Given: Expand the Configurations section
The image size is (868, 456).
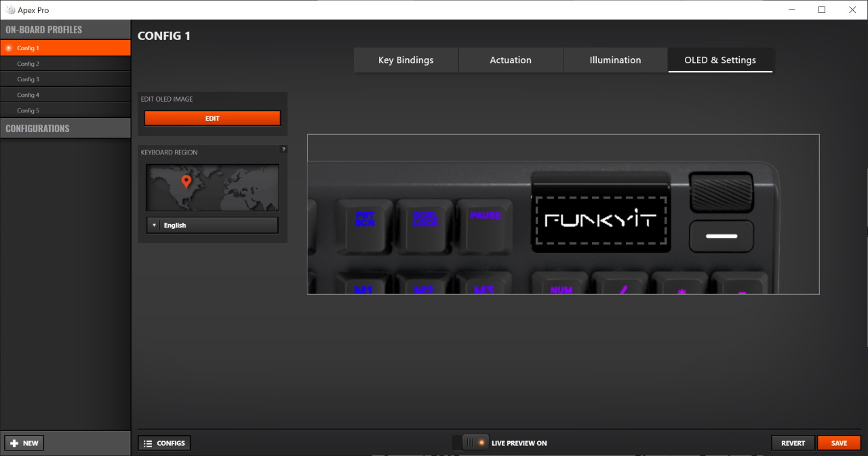Looking at the screenshot, I should pyautogui.click(x=65, y=128).
